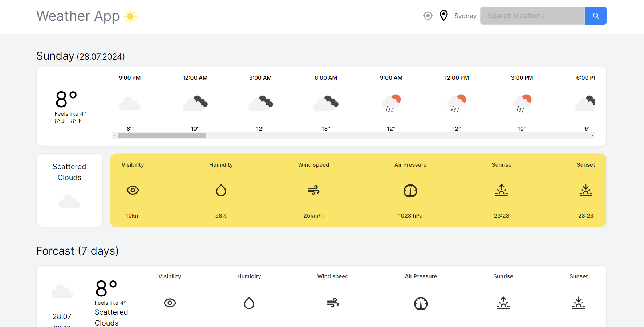
Task: Select the 9:00 AM rain forecast icon
Action: (x=391, y=103)
